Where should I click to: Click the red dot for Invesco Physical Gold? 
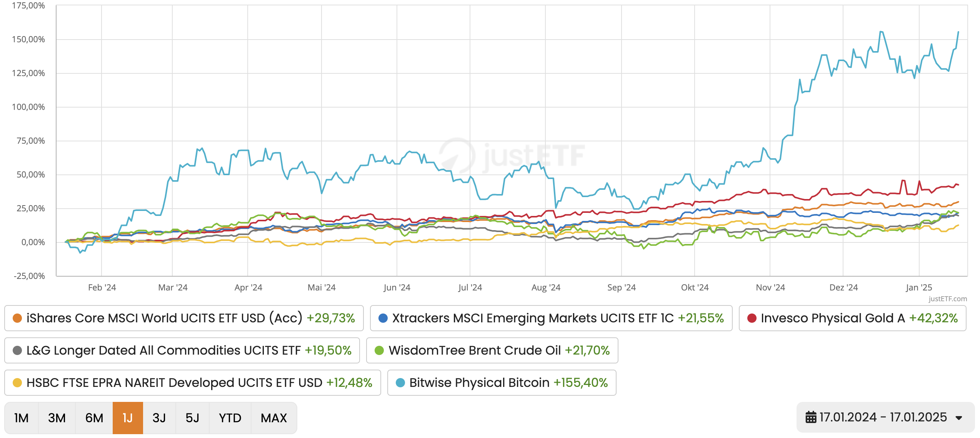pos(752,318)
